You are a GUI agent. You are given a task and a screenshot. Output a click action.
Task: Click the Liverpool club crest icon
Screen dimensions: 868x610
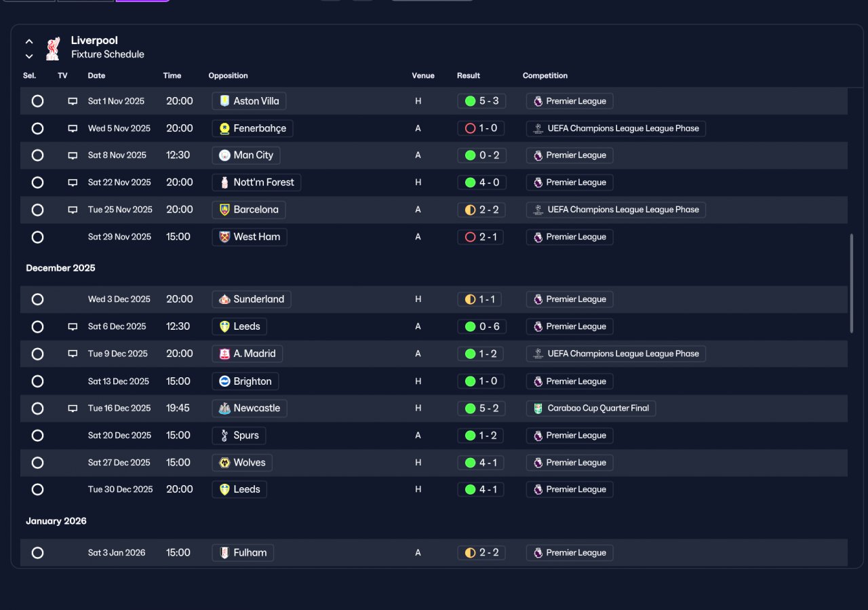[52, 48]
